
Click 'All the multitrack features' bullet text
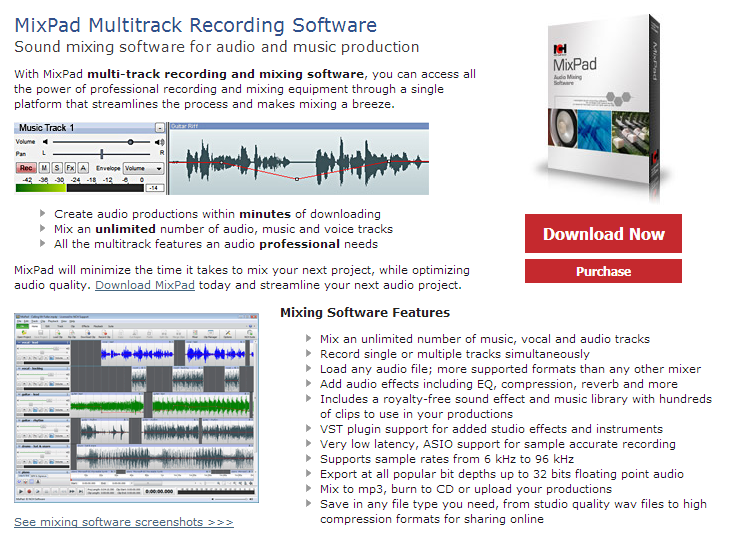[x=216, y=244]
